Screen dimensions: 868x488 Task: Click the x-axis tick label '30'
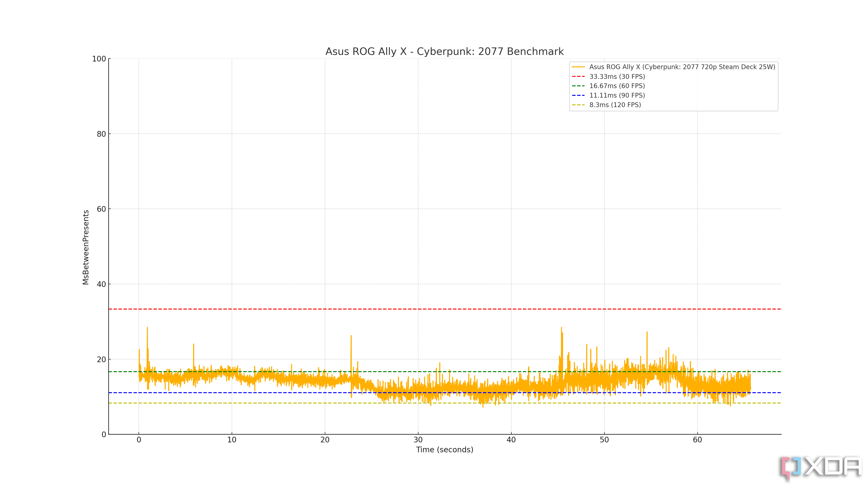coord(418,440)
